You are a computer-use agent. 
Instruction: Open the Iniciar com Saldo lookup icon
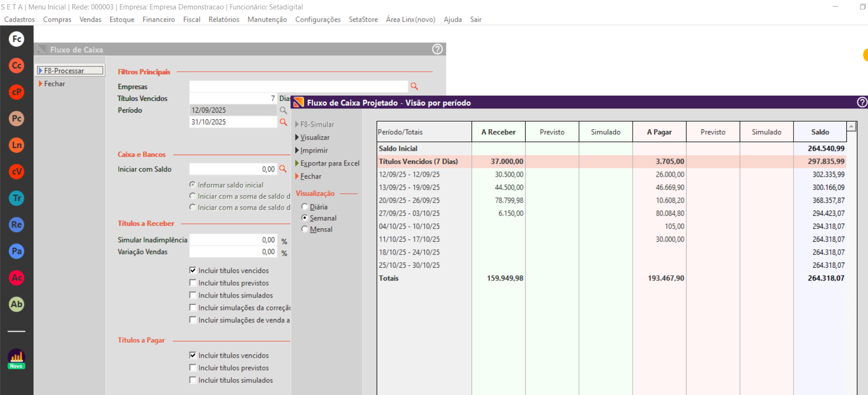point(283,169)
